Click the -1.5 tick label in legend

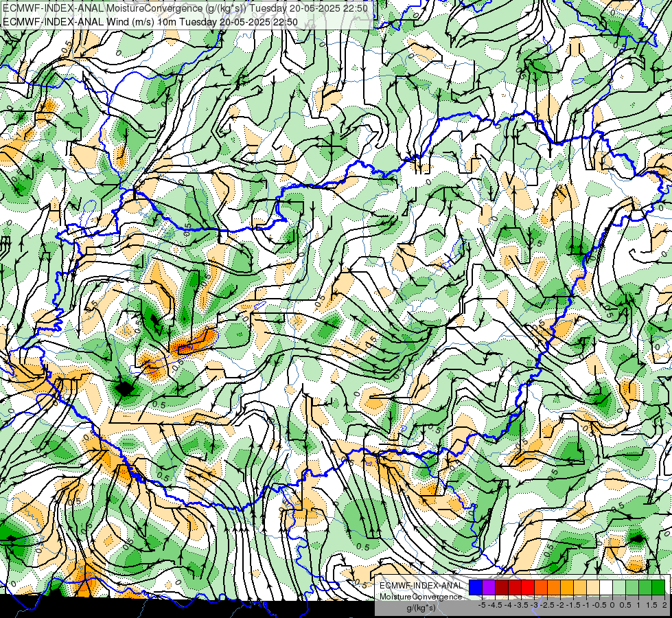(x=573, y=605)
